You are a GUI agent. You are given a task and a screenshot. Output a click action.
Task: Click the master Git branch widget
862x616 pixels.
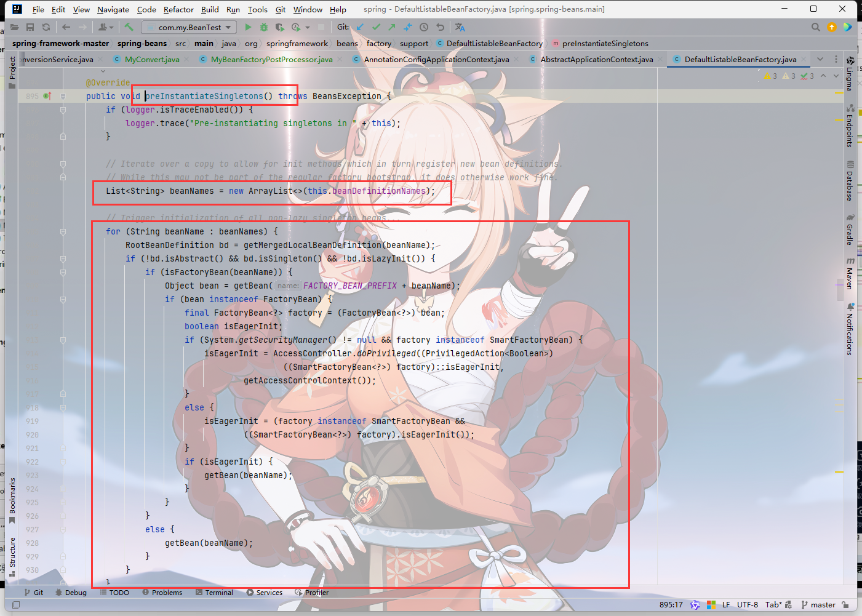[x=818, y=605]
